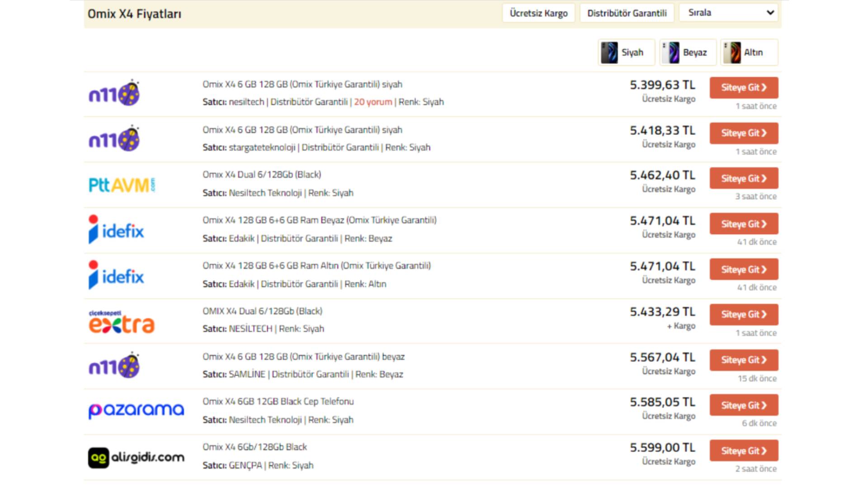Open the Sırala sort dropdown
This screenshot has height=488, width=868.
(x=730, y=13)
